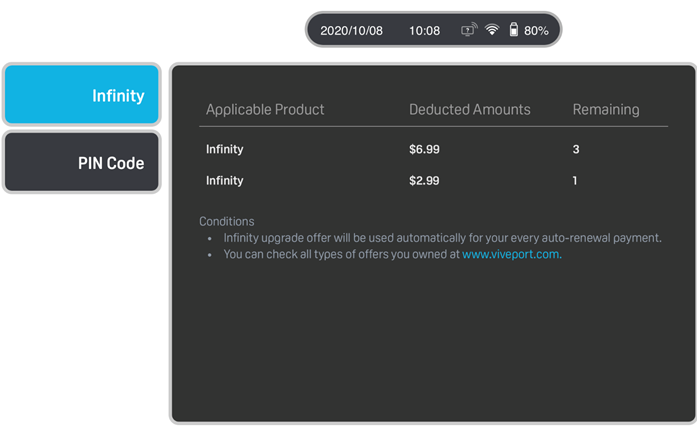Click the 80% battery percentage
The width and height of the screenshot is (697, 436).
point(536,31)
